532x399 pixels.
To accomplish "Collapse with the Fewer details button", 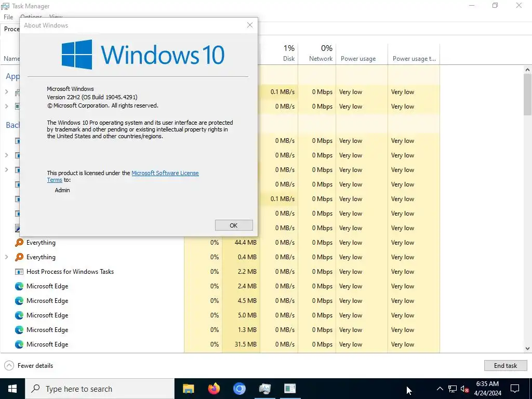I will [x=29, y=365].
